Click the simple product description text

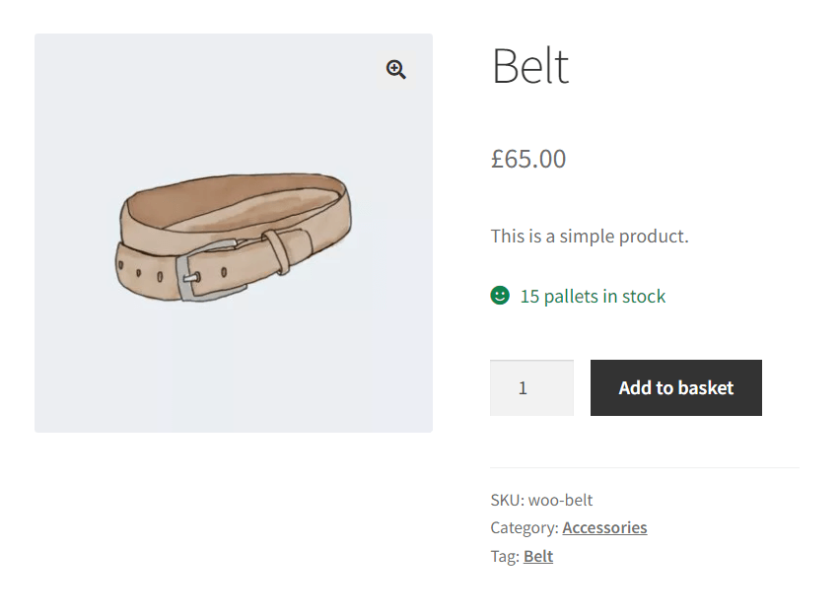(x=590, y=236)
